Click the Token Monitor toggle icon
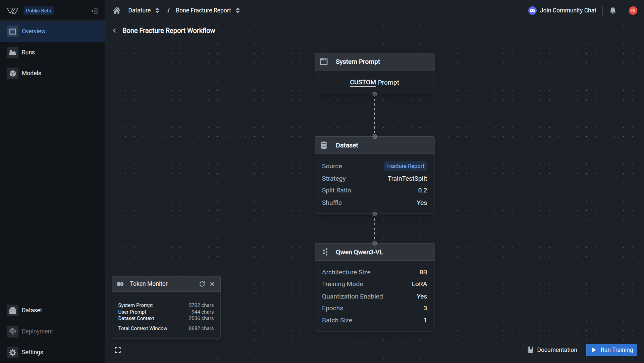The image size is (644, 363). (x=120, y=284)
